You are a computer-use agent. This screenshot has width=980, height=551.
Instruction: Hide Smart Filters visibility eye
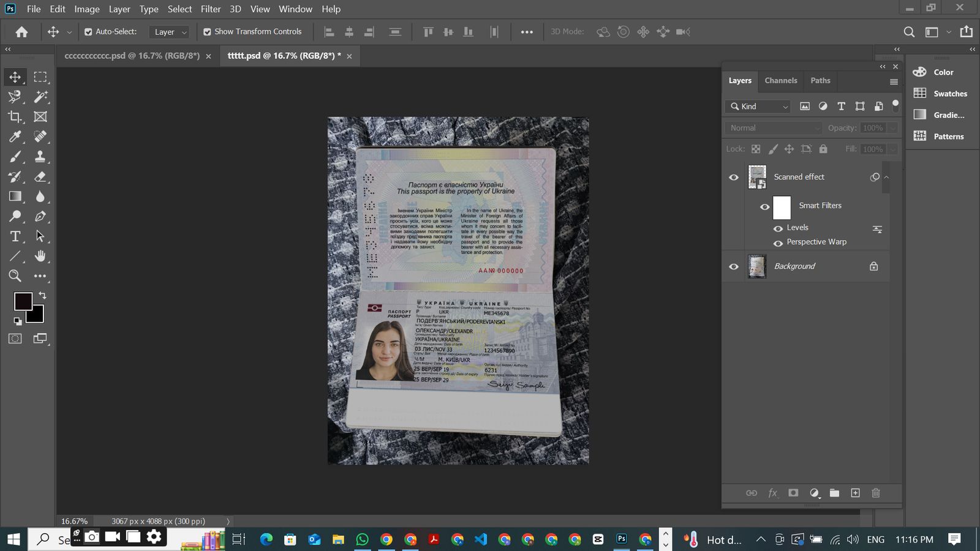point(765,207)
